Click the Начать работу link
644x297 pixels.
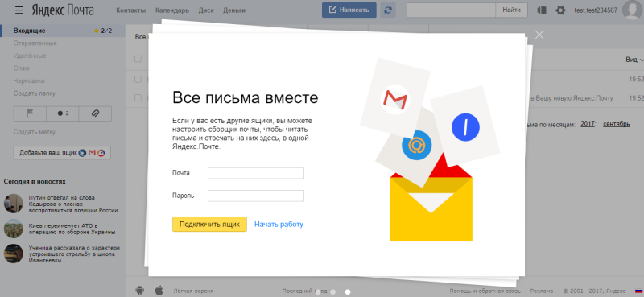[279, 225]
